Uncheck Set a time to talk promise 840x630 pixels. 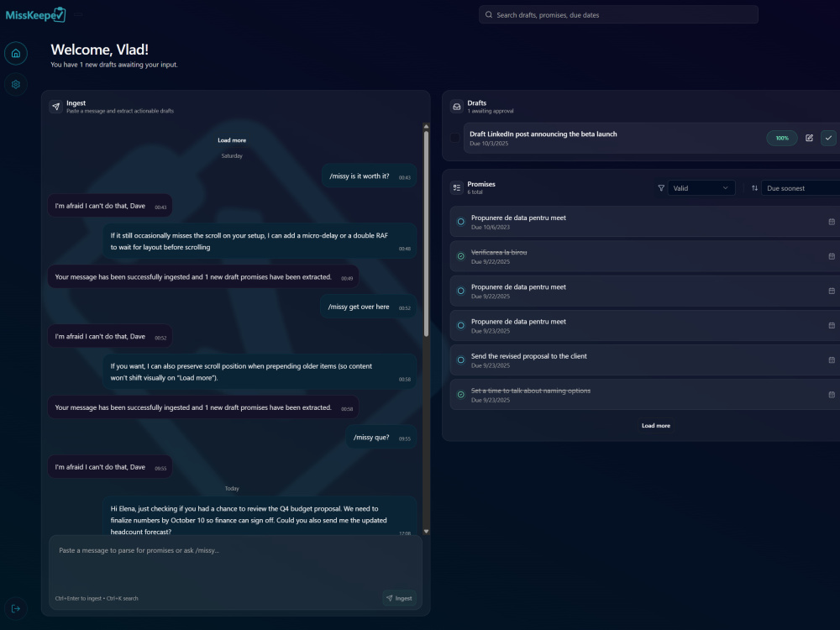click(460, 395)
